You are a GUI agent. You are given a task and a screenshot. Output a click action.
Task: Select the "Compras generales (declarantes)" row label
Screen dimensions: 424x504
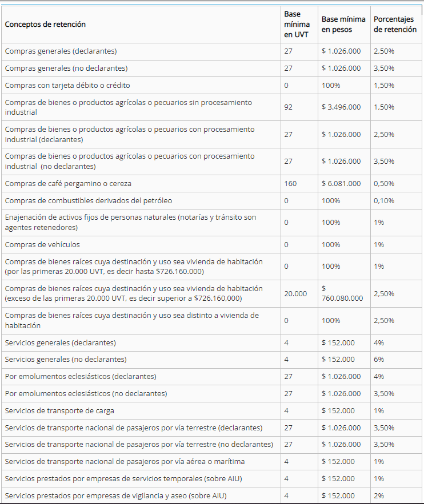pos(61,51)
